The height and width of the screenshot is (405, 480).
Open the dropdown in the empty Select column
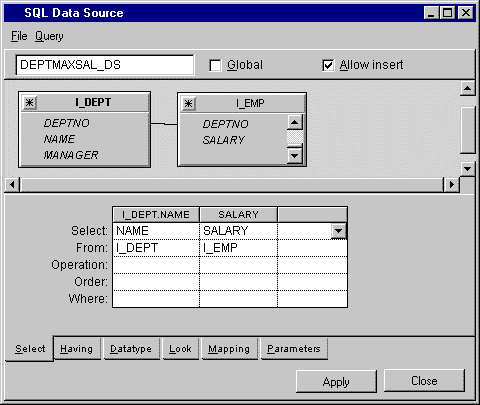pos(339,231)
